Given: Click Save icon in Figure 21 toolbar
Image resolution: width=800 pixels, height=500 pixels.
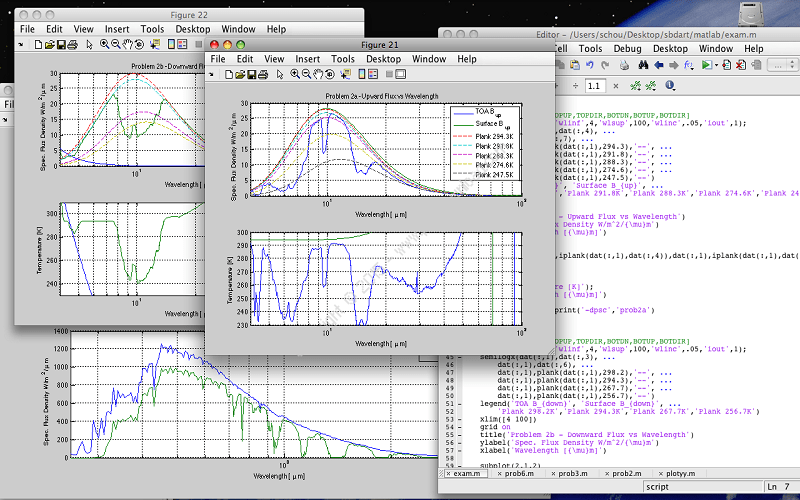Looking at the screenshot, I should 251,74.
